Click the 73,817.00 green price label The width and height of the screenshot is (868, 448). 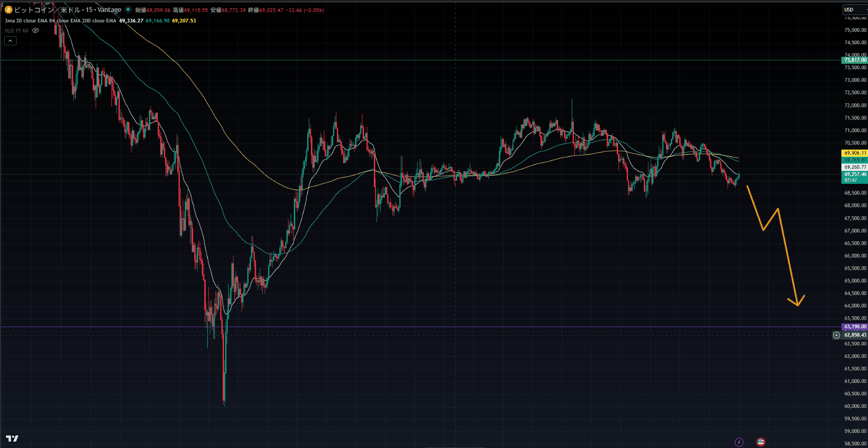(855, 60)
